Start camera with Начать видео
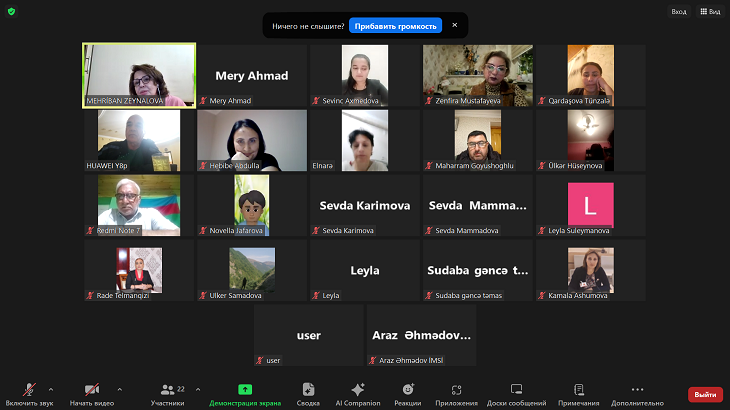730x410 pixels. pyautogui.click(x=91, y=391)
